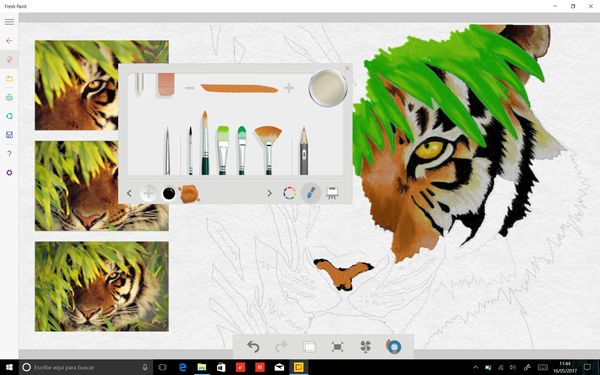
Task: Select the fan brush
Action: (268, 150)
